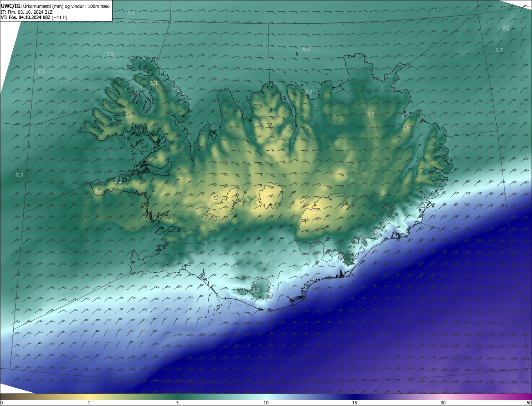Screen dimensions: 532x406
Task: Pick the pale yellow color above the 1 tick
Action: tap(89, 396)
